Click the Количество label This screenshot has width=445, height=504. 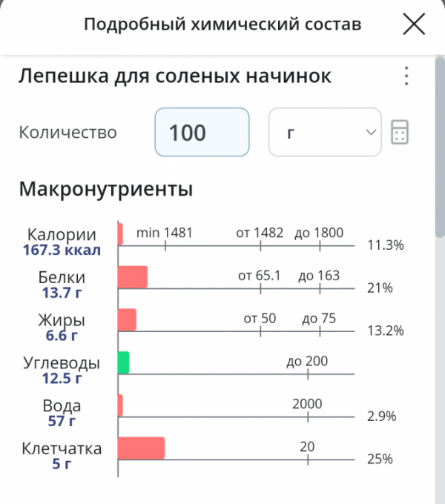(x=67, y=133)
